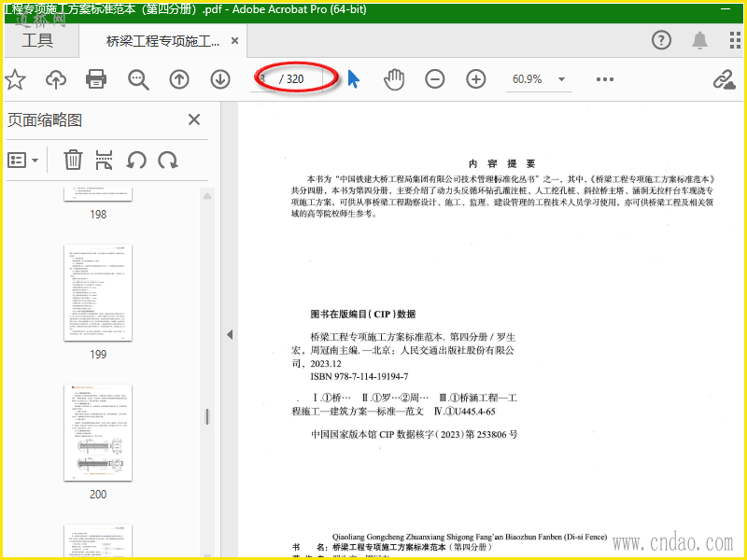
Task: Choose the selection arrow tool
Action: pos(353,79)
